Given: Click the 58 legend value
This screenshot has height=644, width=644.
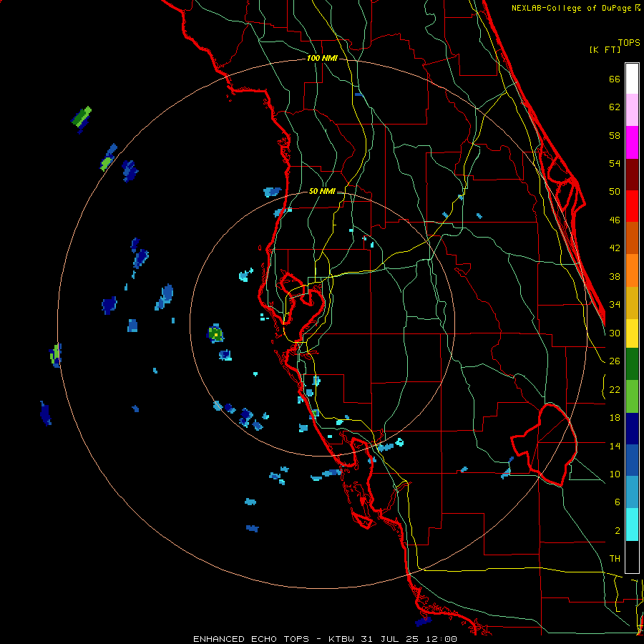Looking at the screenshot, I should pyautogui.click(x=615, y=135).
